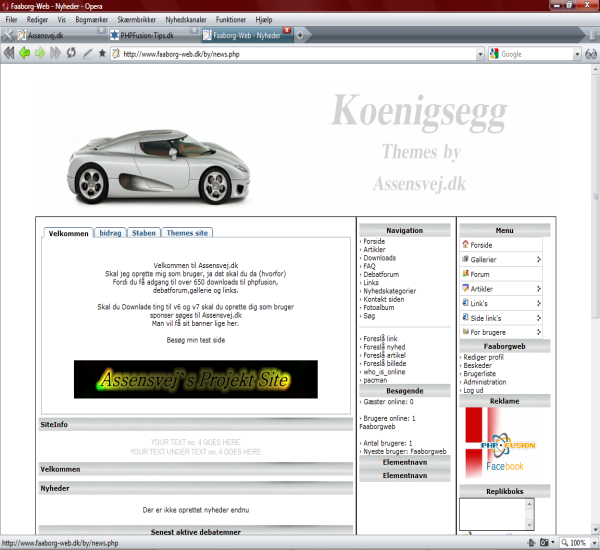Screen dimensions: 600x550
Task: Switch to the Assensvej.dk browser tab
Action: (61, 36)
